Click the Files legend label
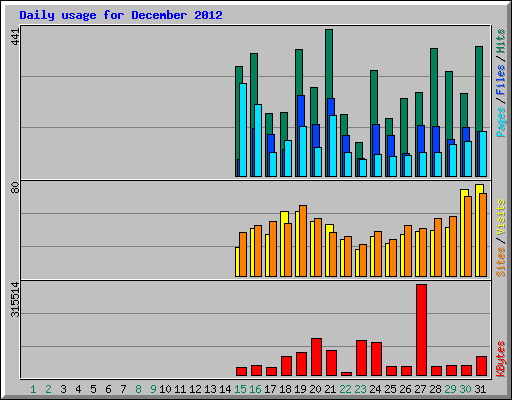 [x=501, y=80]
